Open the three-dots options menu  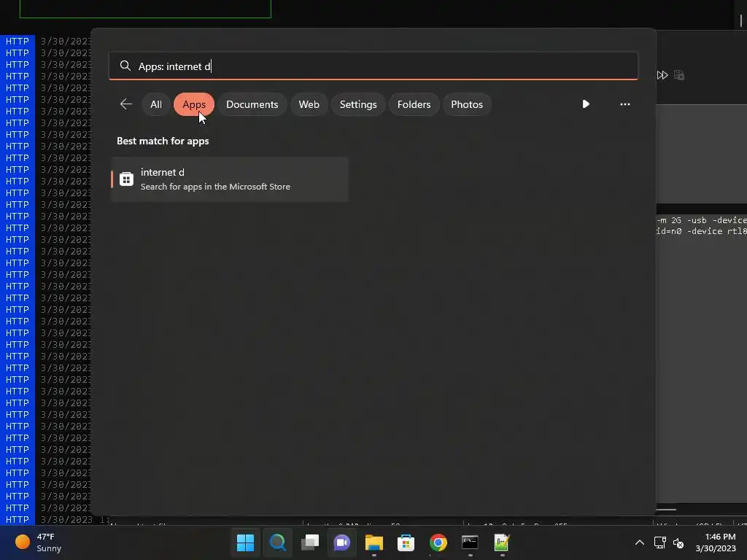click(625, 104)
